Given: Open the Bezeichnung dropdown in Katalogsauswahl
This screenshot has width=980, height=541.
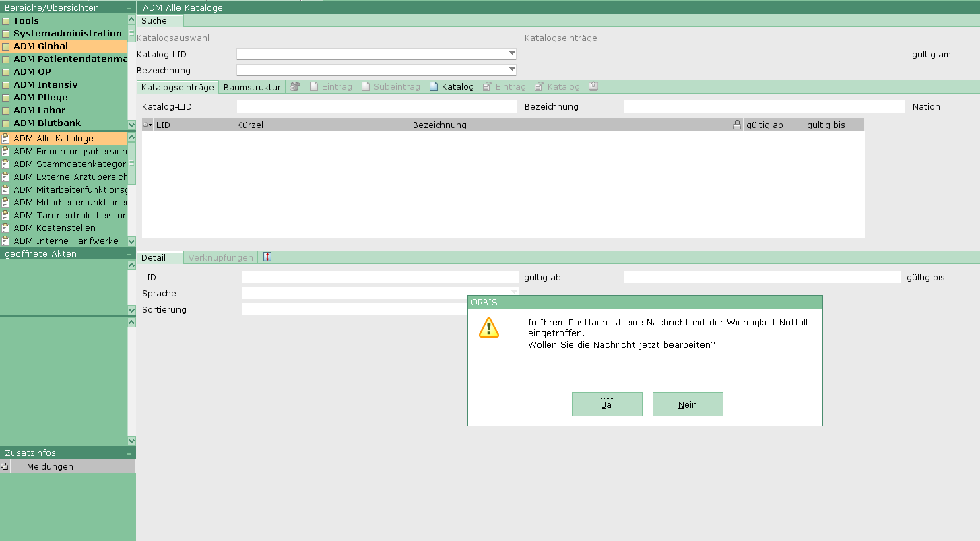Looking at the screenshot, I should click(512, 70).
